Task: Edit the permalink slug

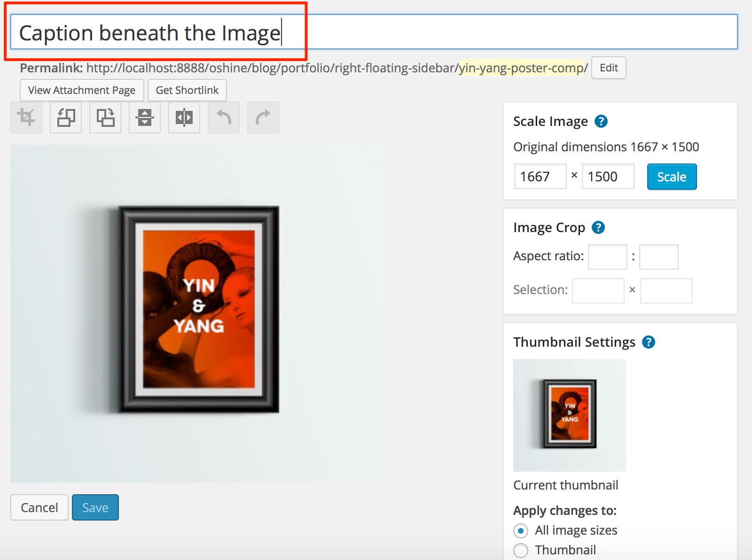Action: pyautogui.click(x=608, y=68)
